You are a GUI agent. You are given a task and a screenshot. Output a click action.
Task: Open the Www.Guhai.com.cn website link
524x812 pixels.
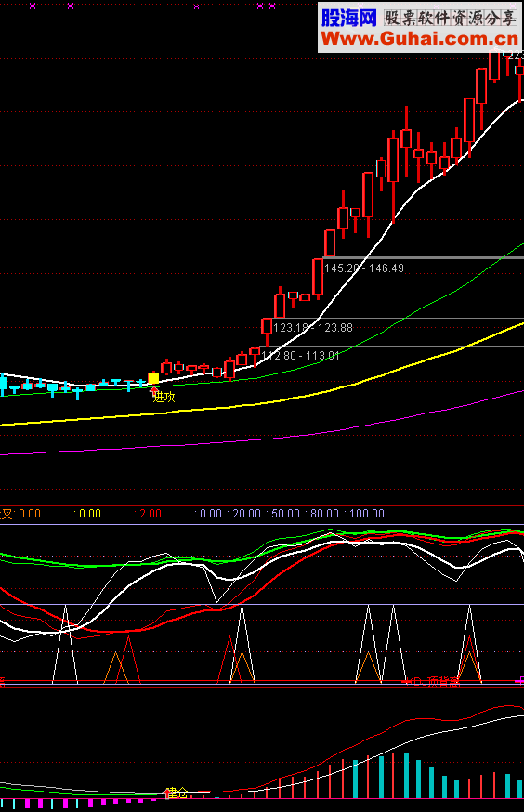[419, 38]
